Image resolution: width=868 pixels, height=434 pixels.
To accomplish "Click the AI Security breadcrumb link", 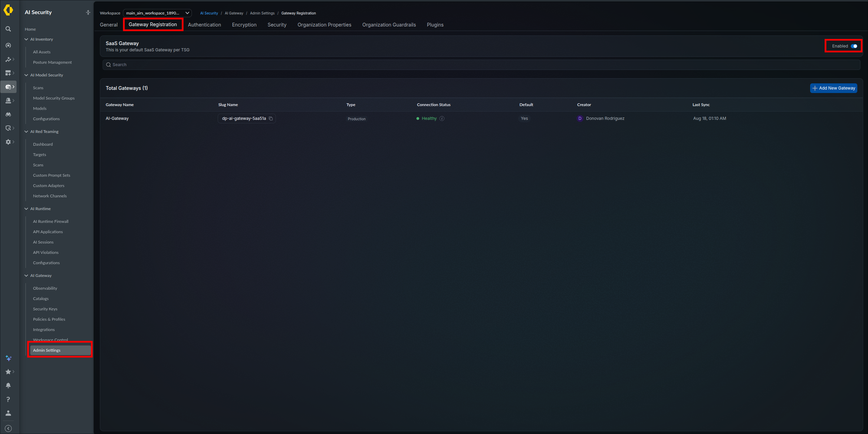I will [209, 13].
